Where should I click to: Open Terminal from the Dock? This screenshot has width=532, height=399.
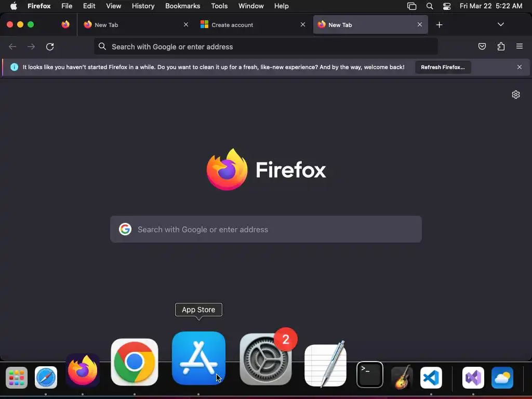tap(370, 375)
